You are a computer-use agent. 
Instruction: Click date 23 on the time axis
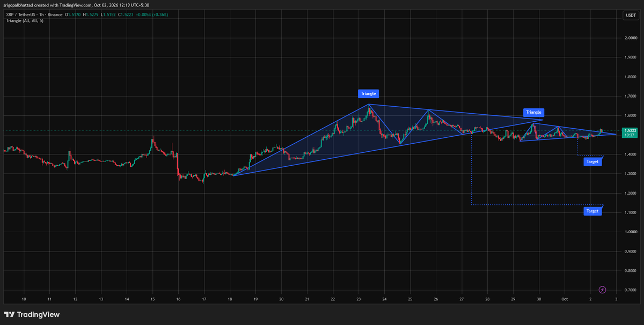tap(358, 299)
